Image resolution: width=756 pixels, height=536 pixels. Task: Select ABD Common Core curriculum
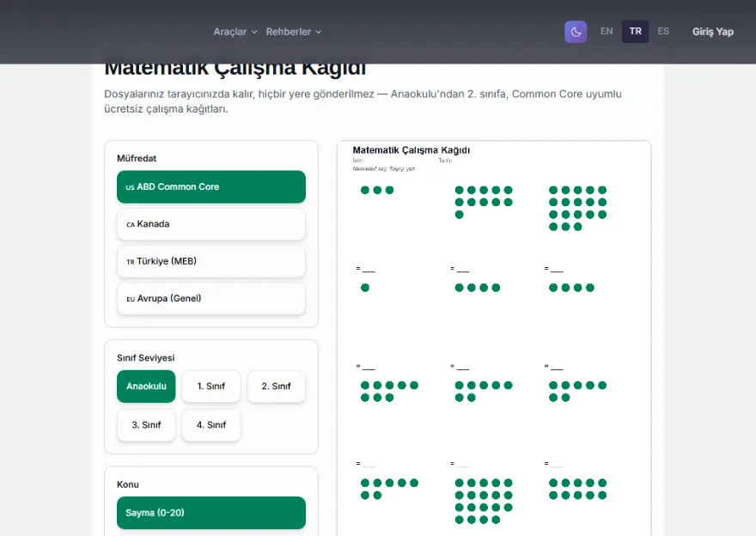tap(211, 186)
